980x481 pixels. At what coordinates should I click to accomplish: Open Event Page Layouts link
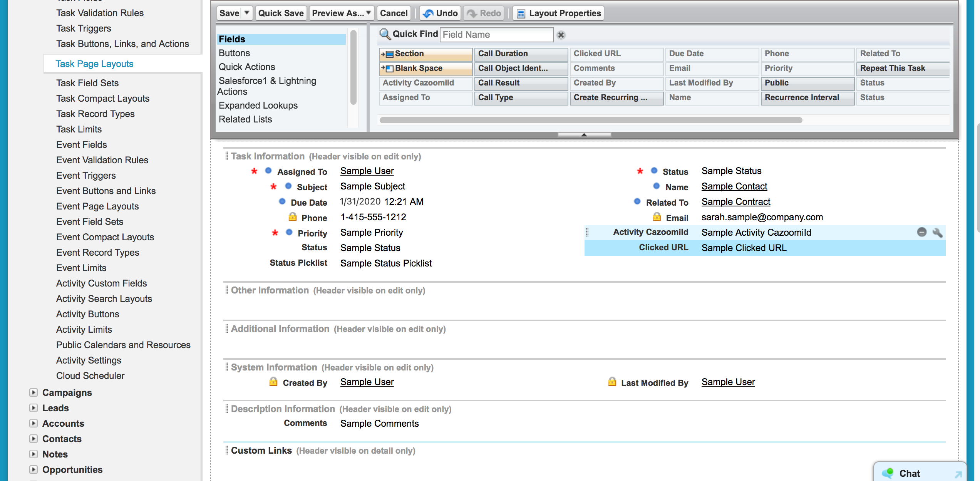tap(97, 206)
